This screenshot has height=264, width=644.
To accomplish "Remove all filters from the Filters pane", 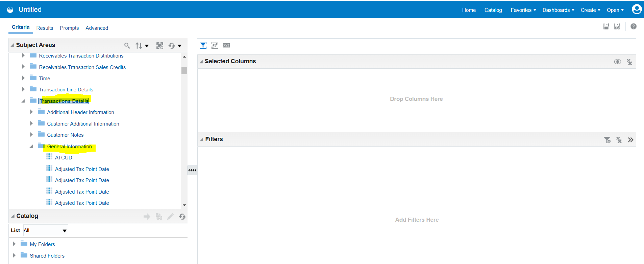I will point(619,140).
